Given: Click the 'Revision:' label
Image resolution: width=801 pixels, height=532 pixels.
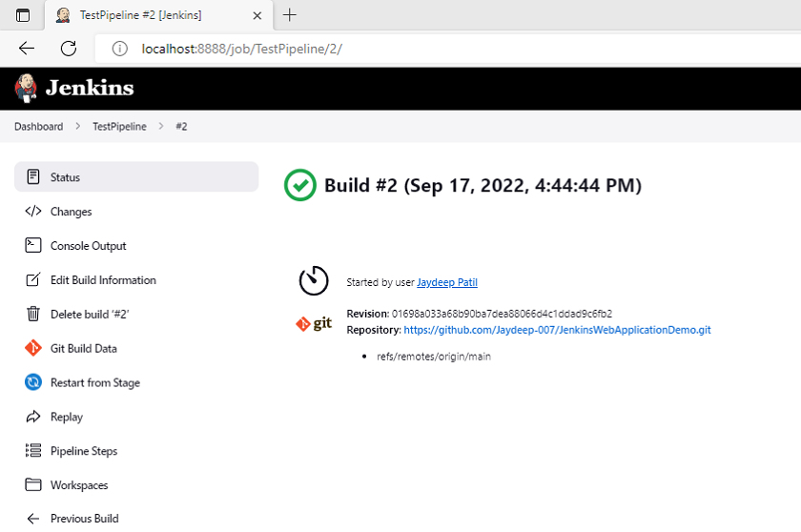Looking at the screenshot, I should click(368, 314).
